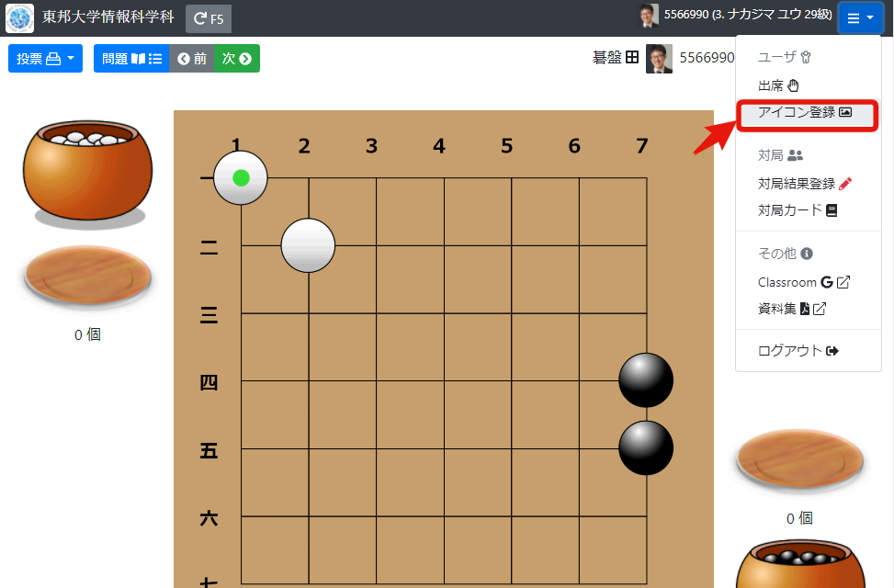Open Classroom external link
Image resolution: width=894 pixels, height=588 pixels.
pos(803,282)
